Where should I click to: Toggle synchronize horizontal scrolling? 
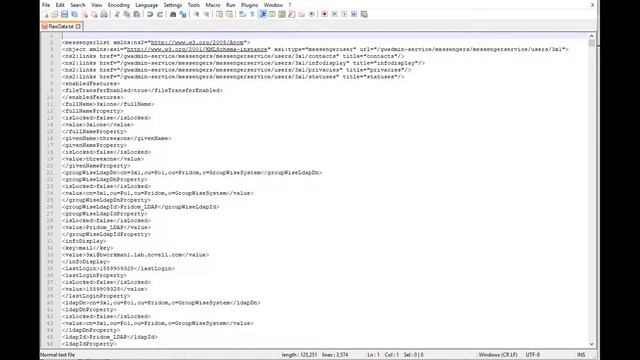(229, 14)
